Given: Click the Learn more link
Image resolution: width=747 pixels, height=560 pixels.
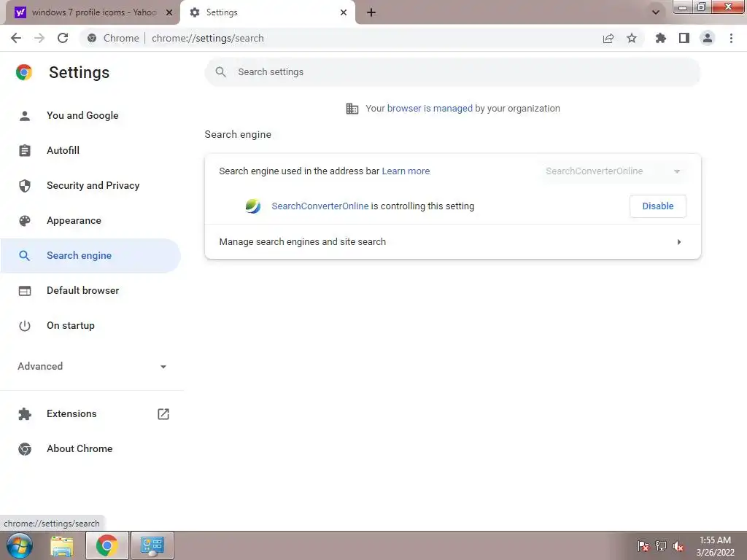Looking at the screenshot, I should pos(406,171).
